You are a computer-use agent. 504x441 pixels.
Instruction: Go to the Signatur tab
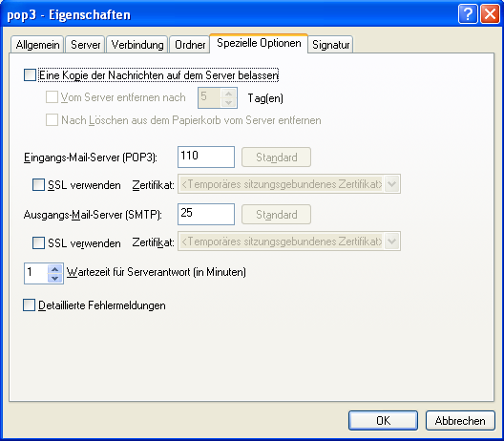click(x=330, y=44)
